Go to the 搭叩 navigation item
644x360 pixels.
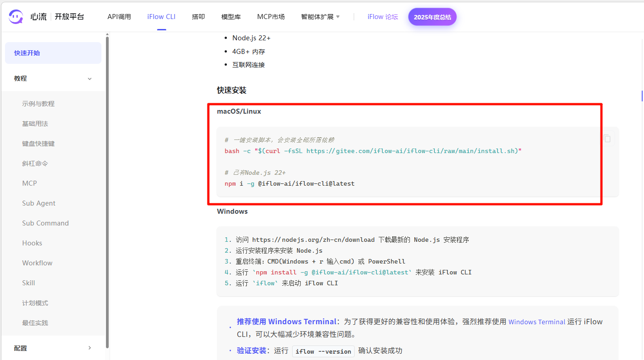click(x=198, y=17)
